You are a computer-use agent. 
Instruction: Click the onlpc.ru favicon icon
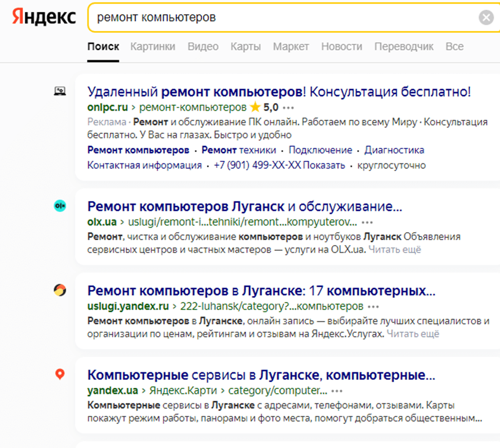(60, 91)
